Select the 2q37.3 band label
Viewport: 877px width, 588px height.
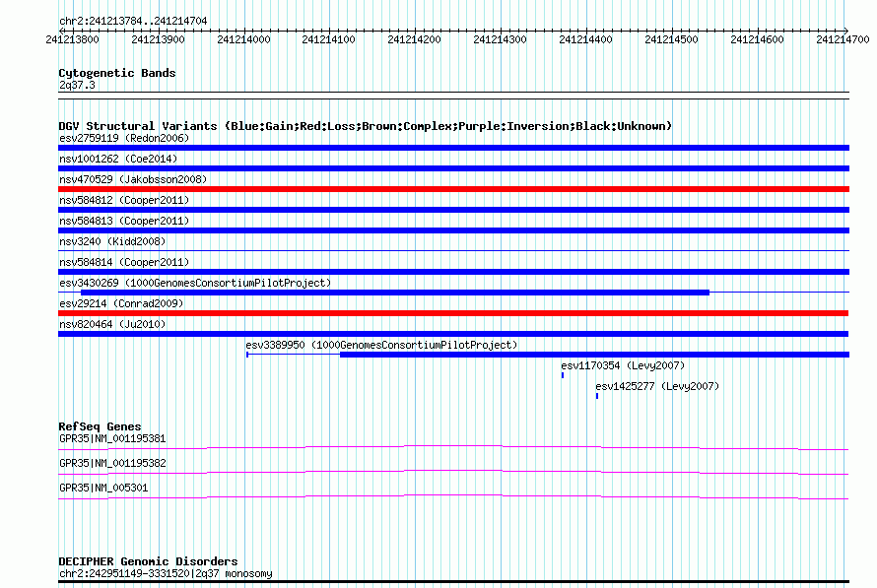click(x=77, y=86)
